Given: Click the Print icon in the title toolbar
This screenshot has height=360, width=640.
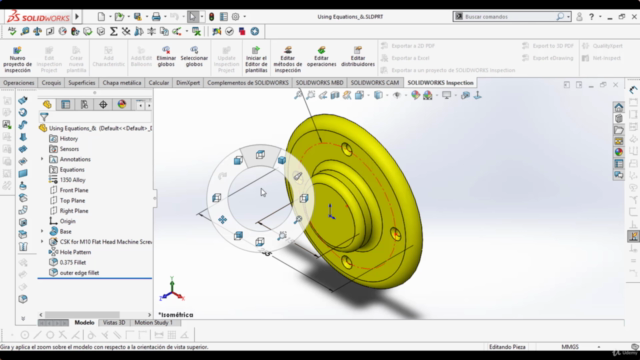Looking at the screenshot, I should click(x=156, y=17).
